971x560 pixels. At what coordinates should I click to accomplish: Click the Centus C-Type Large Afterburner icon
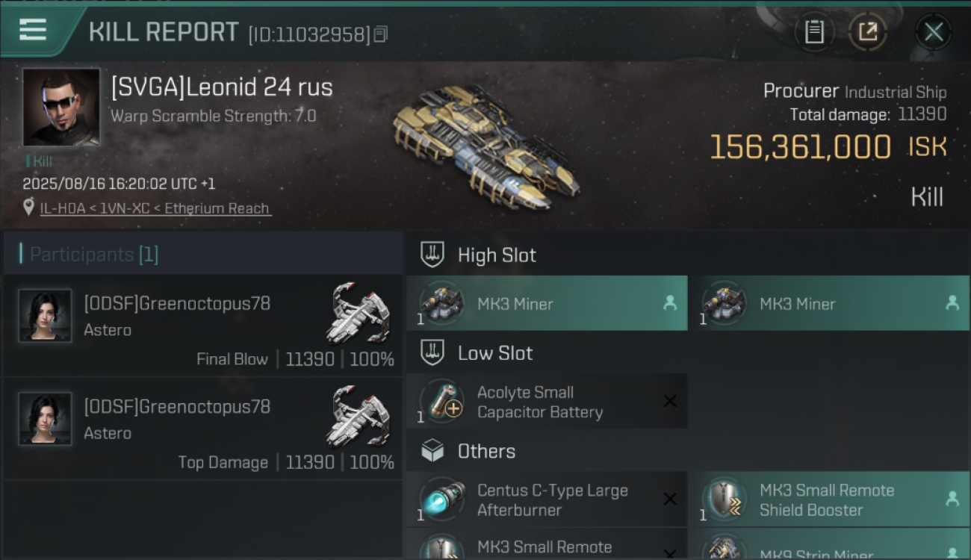click(x=441, y=499)
